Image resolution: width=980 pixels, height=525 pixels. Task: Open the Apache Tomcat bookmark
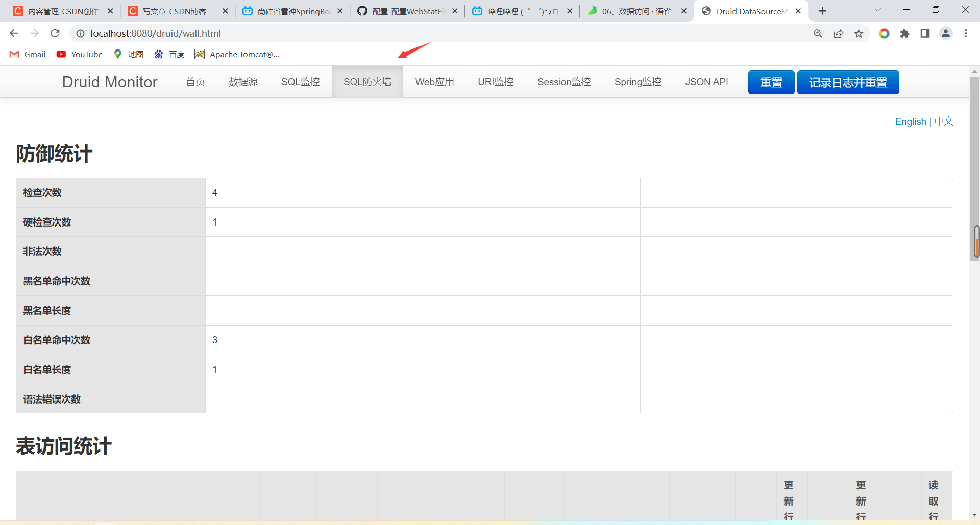coord(237,54)
